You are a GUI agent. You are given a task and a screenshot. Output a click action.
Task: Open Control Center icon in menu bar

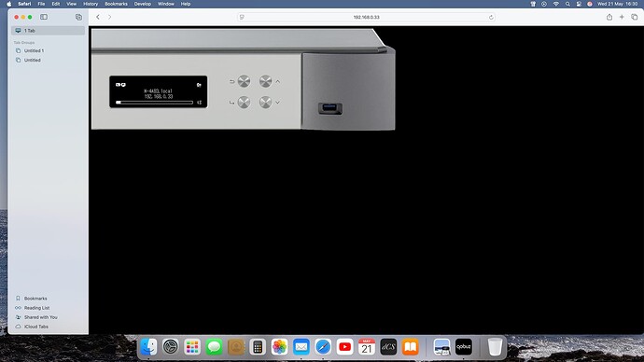coord(579,4)
